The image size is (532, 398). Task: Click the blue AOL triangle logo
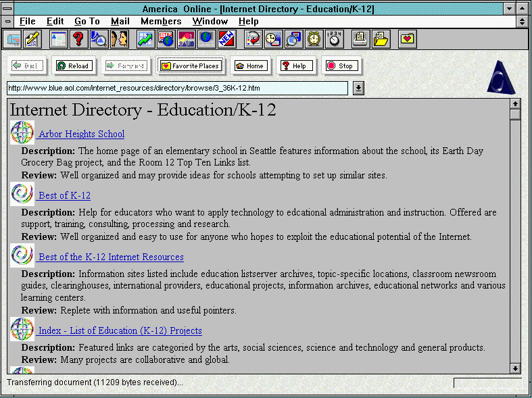click(501, 77)
